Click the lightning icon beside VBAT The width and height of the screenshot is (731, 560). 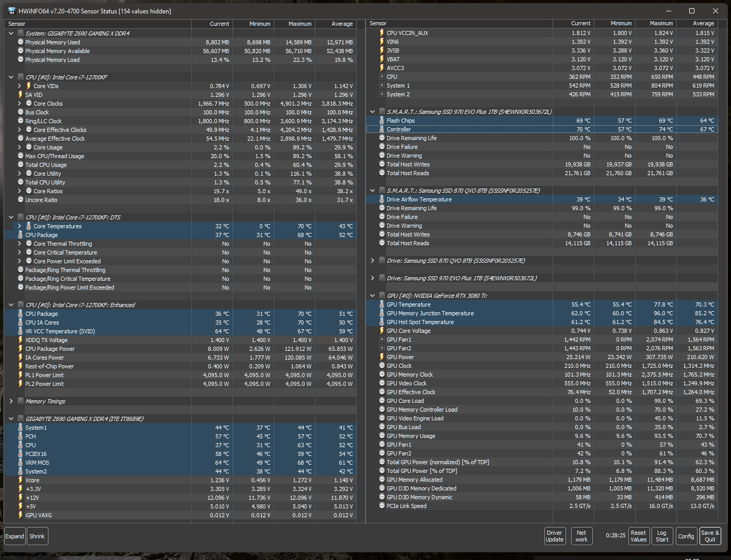[382, 59]
